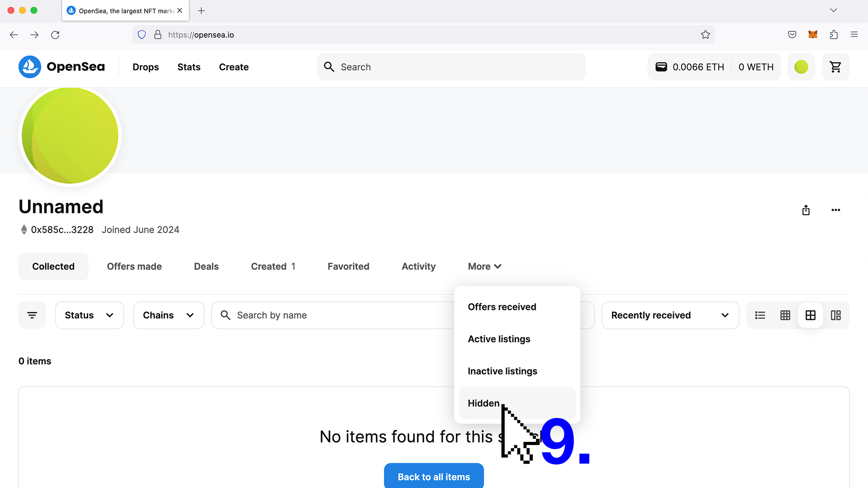The height and width of the screenshot is (488, 868).
Task: Switch to the Deals tab
Action: [x=206, y=267]
